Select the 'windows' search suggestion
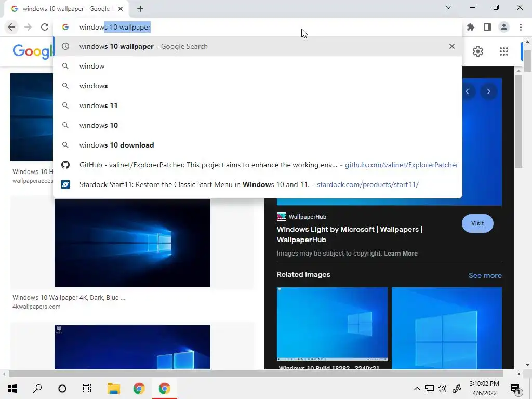Image resolution: width=532 pixels, height=399 pixels. tap(258, 86)
